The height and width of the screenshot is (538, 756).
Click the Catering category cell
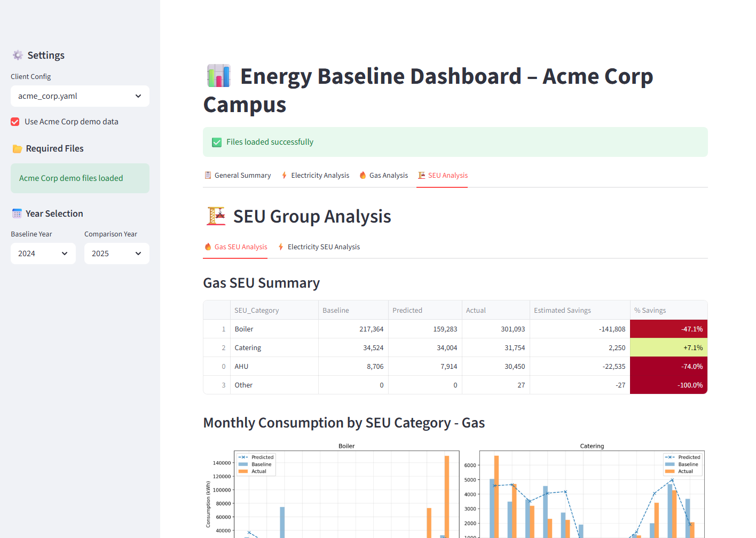[x=274, y=347]
